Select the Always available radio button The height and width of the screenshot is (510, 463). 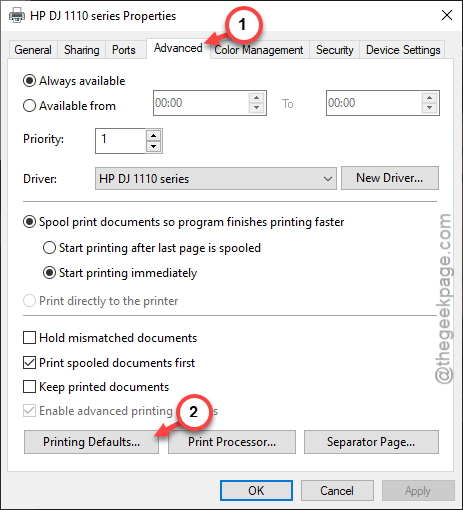pyautogui.click(x=29, y=81)
